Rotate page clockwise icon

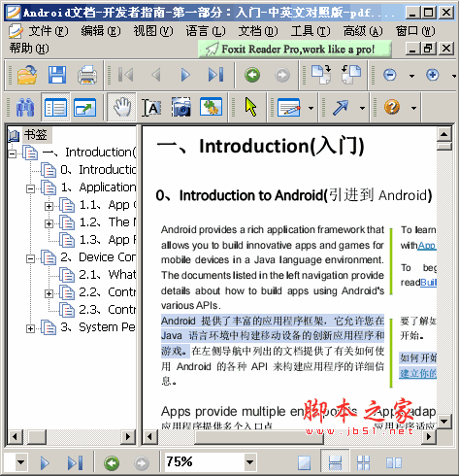321,75
